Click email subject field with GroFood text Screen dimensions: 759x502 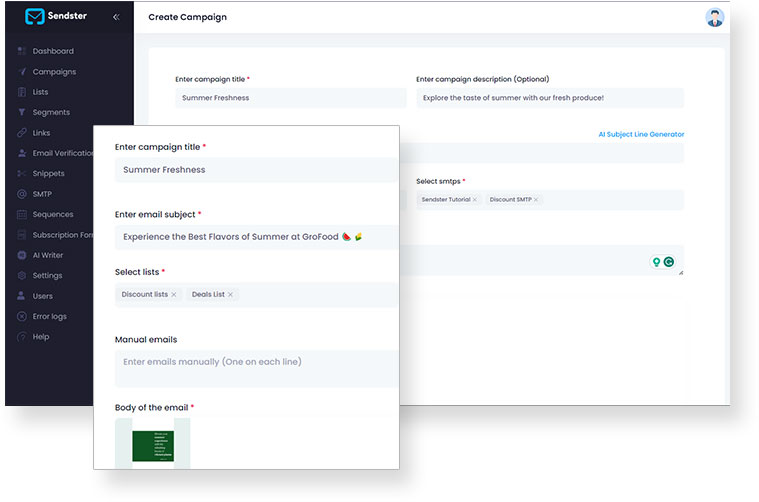(x=256, y=237)
